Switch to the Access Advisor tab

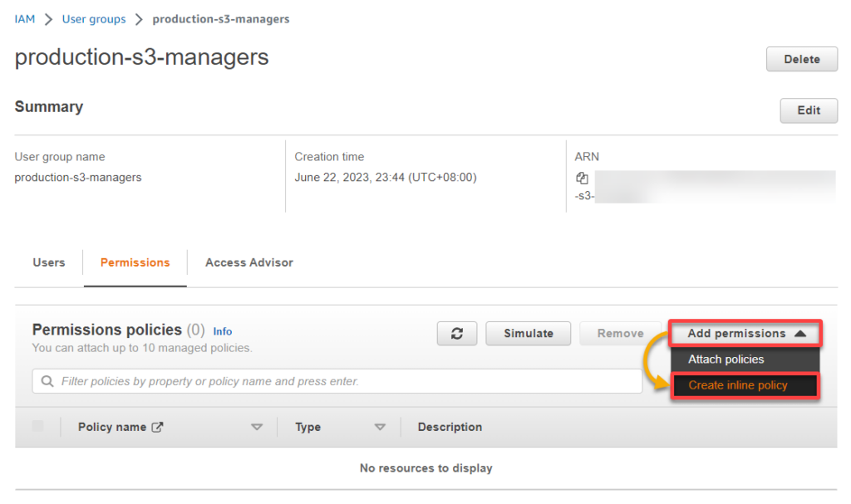tap(248, 262)
